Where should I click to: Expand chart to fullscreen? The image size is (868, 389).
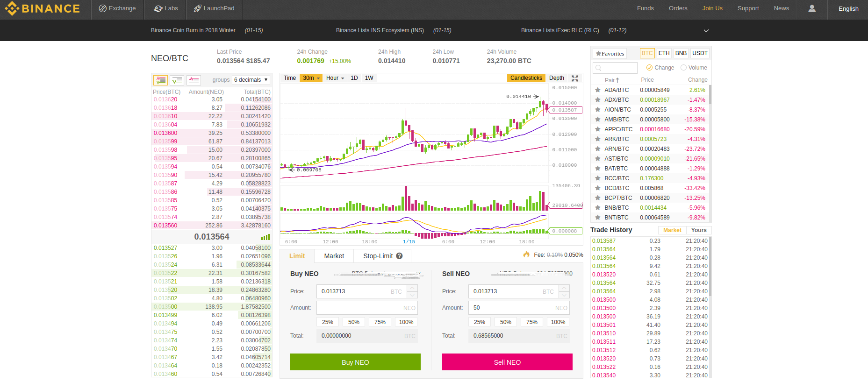(575, 78)
